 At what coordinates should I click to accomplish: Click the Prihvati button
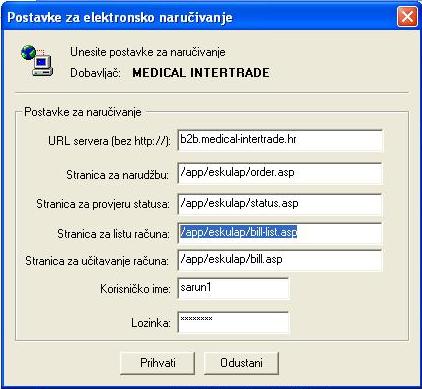[x=157, y=363]
